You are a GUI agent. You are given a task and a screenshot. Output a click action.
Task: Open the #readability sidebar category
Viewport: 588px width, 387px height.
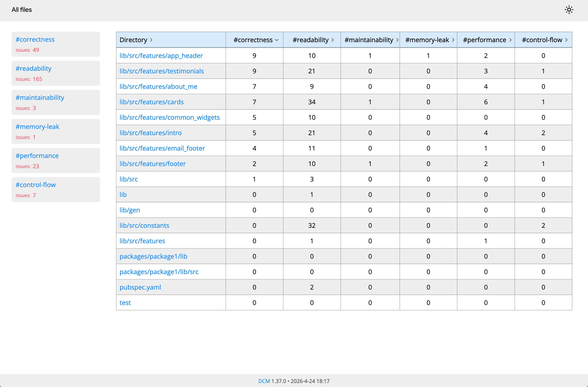(34, 69)
